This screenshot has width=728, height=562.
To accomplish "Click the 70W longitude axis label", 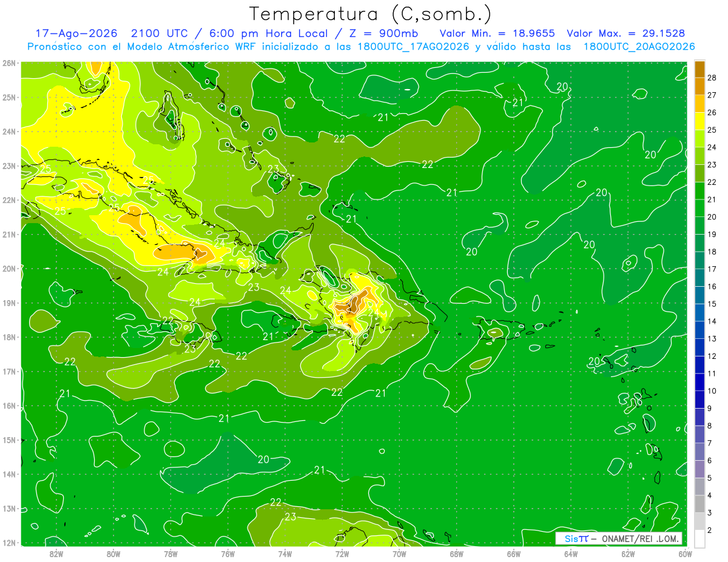I will pyautogui.click(x=399, y=554).
